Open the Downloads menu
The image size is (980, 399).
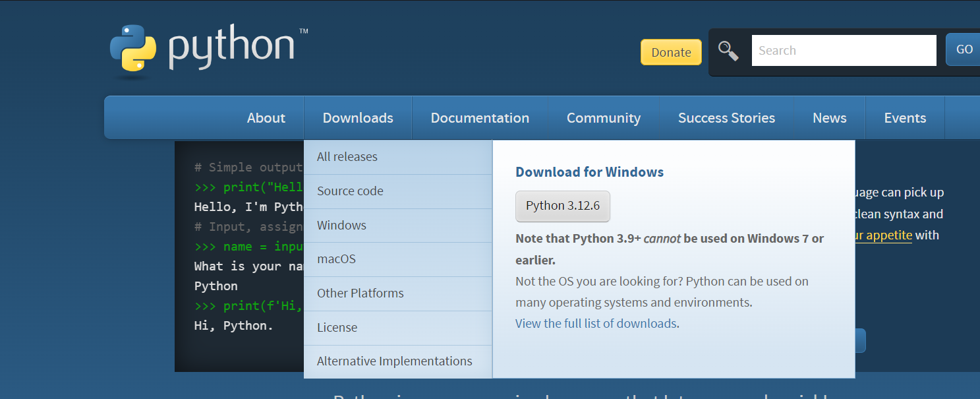(358, 118)
